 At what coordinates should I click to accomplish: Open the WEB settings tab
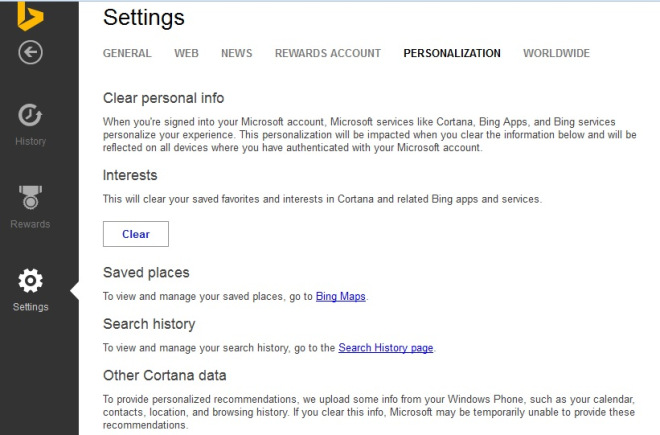(186, 53)
